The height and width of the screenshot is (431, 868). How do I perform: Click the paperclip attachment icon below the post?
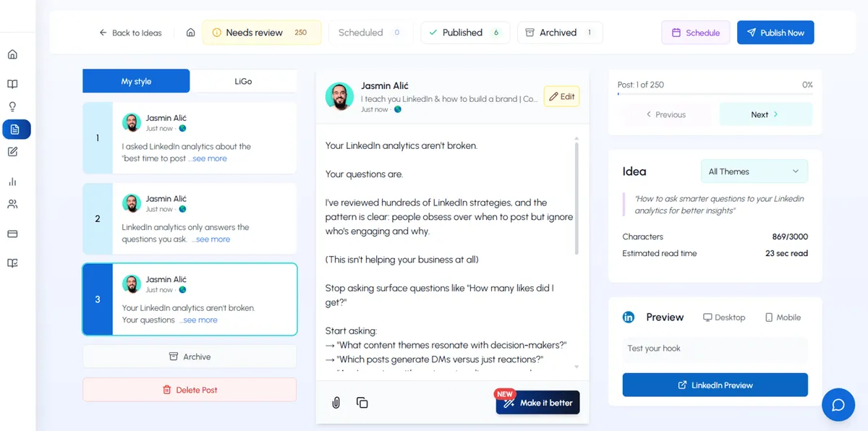[x=335, y=402]
